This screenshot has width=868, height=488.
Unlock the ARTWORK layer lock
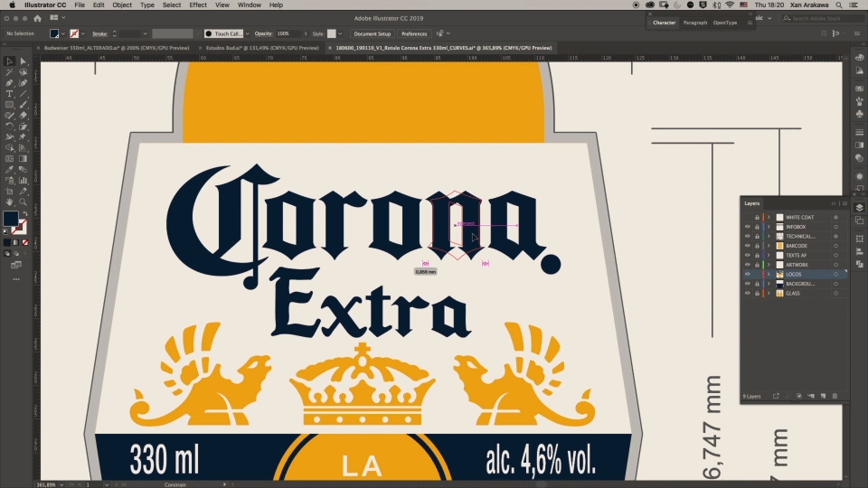click(757, 265)
